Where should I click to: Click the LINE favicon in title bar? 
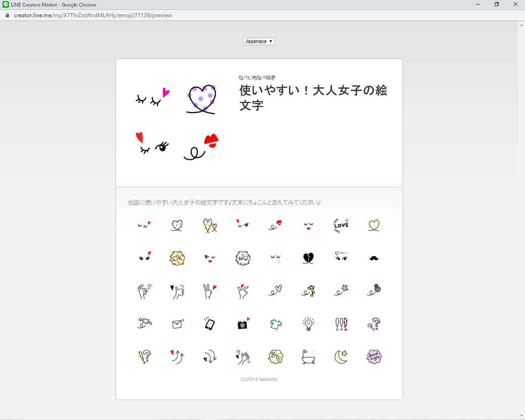6,4
